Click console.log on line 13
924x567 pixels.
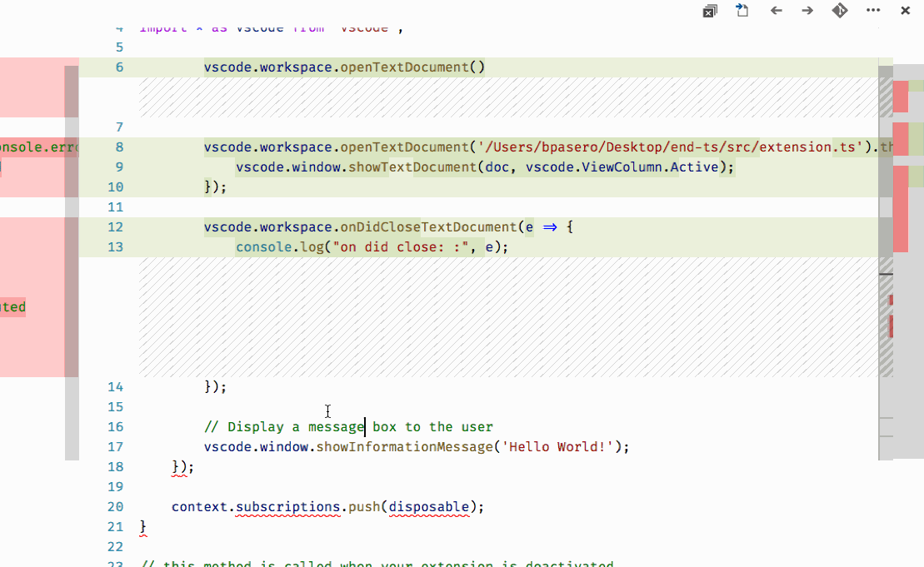tap(280, 247)
